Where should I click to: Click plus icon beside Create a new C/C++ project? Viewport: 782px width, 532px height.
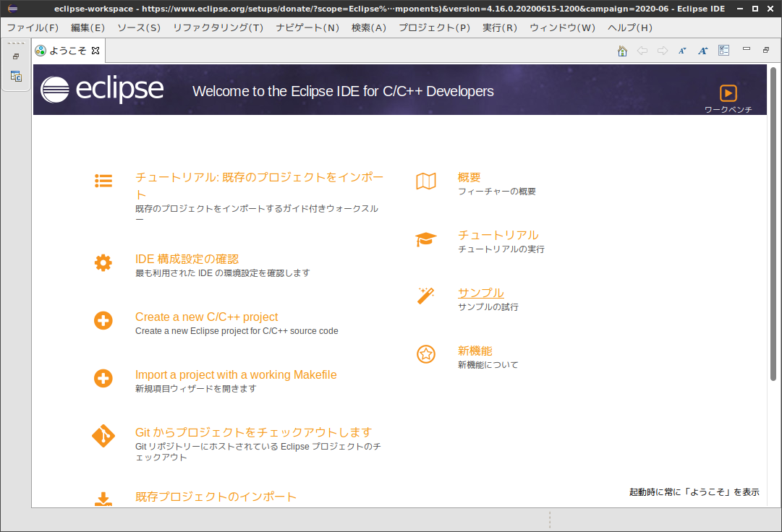pos(103,320)
